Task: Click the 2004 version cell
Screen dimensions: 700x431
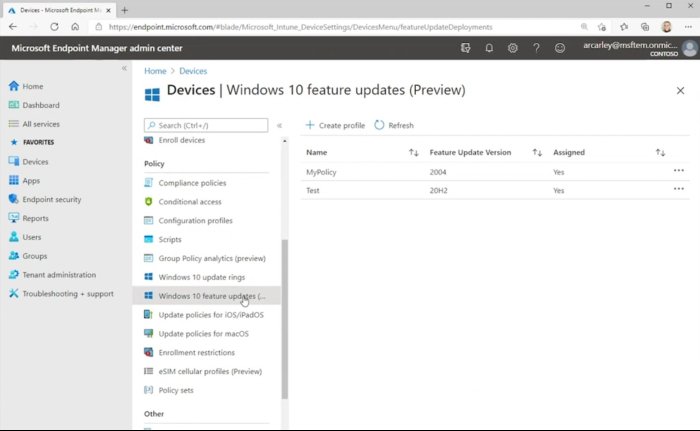Action: point(438,172)
